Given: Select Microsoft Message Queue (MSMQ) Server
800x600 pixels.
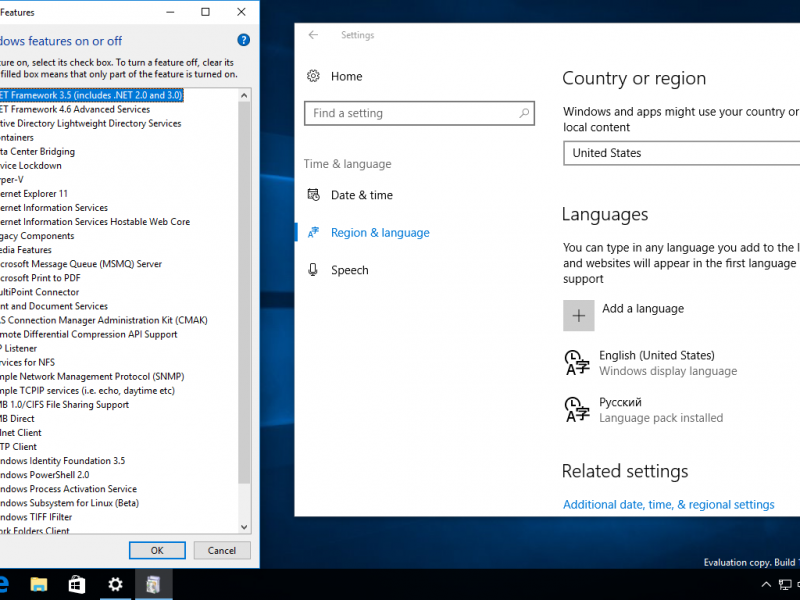Looking at the screenshot, I should click(x=81, y=264).
